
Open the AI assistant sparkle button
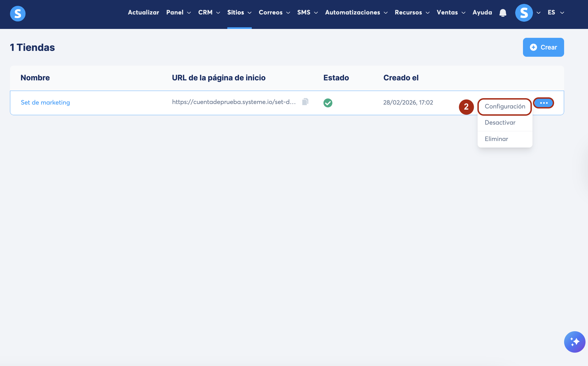574,342
